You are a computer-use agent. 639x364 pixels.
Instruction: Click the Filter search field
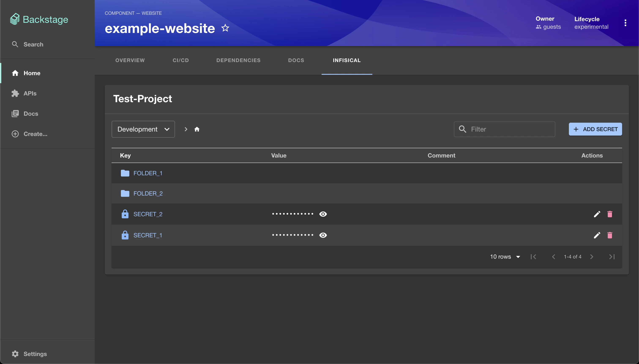(504, 129)
